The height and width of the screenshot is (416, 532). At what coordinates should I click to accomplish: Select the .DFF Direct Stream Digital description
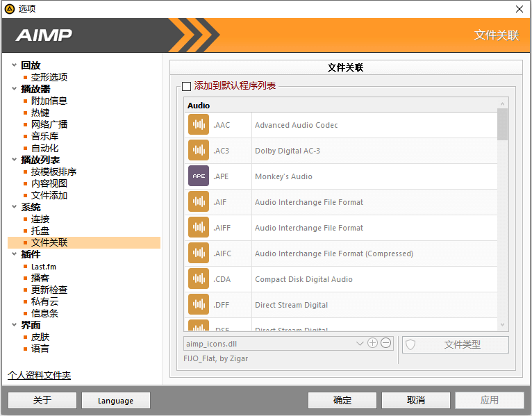(x=291, y=305)
